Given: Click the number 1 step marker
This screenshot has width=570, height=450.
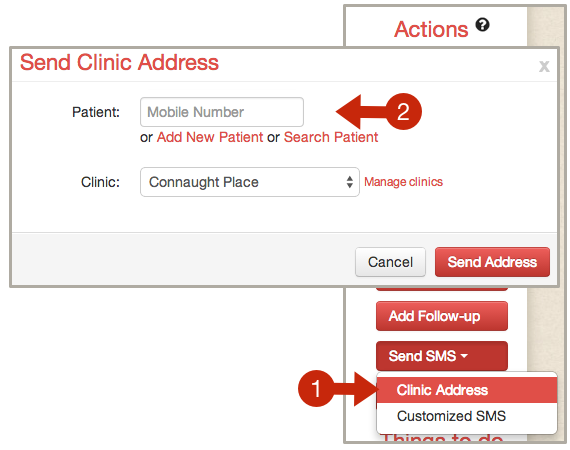Looking at the screenshot, I should click(x=316, y=388).
